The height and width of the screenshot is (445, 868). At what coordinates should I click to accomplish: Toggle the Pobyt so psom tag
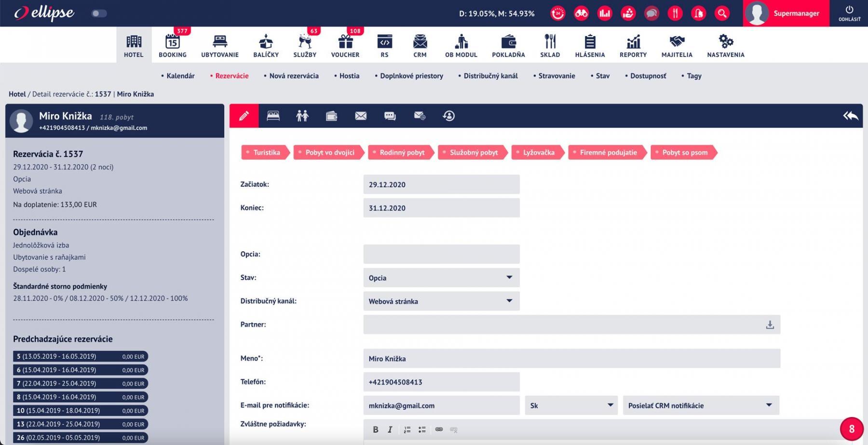(684, 152)
